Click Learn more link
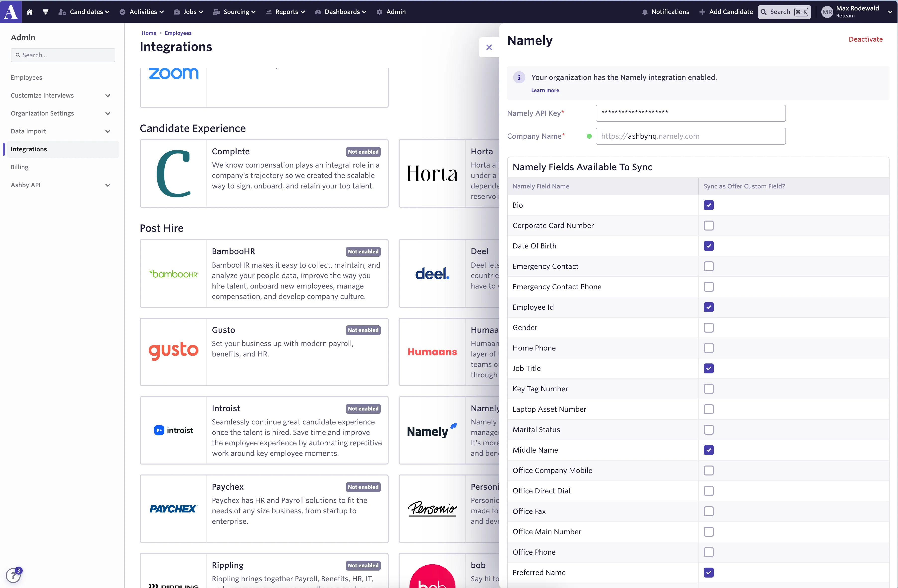The height and width of the screenshot is (588, 898). (545, 90)
